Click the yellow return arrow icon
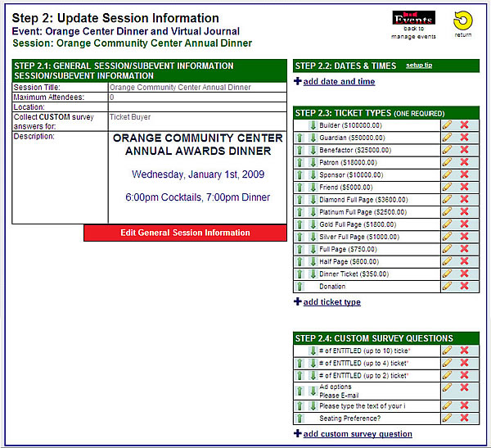 pos(463,20)
